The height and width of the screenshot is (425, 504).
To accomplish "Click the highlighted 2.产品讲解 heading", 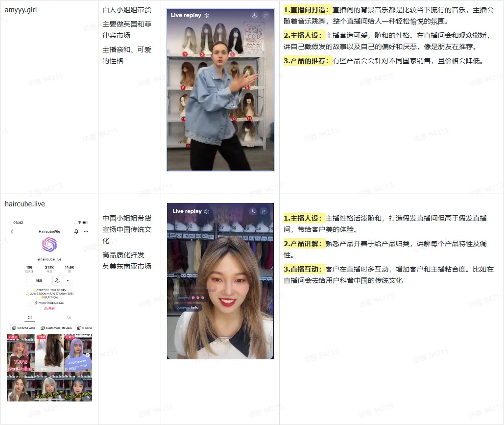I will point(304,244).
